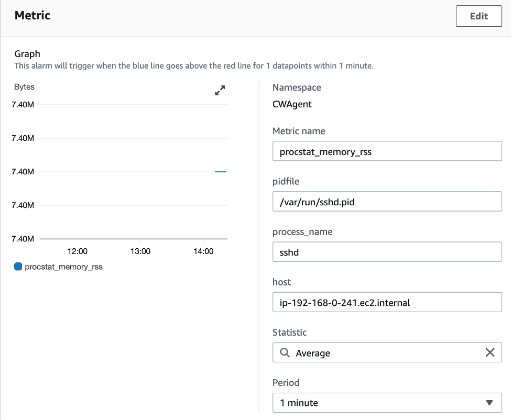
Task: Click the process_name field containing sshd
Action: [x=387, y=251]
